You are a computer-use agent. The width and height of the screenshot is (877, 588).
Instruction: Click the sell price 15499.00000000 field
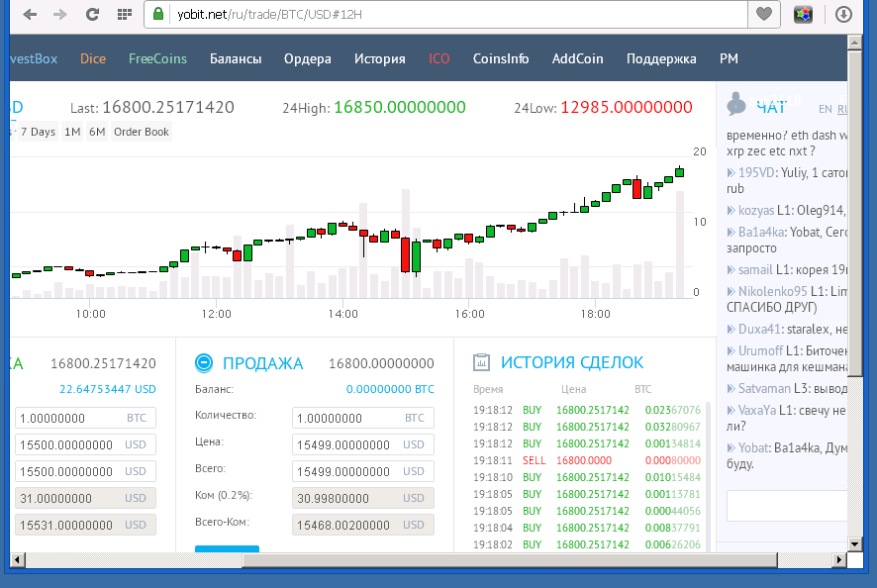(x=363, y=444)
